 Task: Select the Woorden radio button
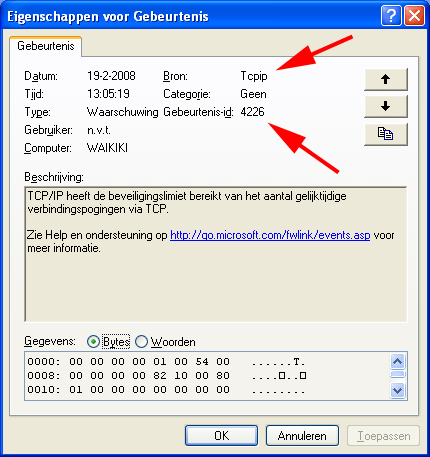(x=141, y=342)
